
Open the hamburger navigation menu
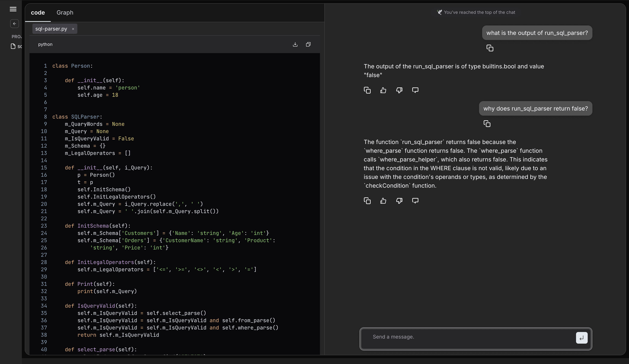pyautogui.click(x=13, y=9)
